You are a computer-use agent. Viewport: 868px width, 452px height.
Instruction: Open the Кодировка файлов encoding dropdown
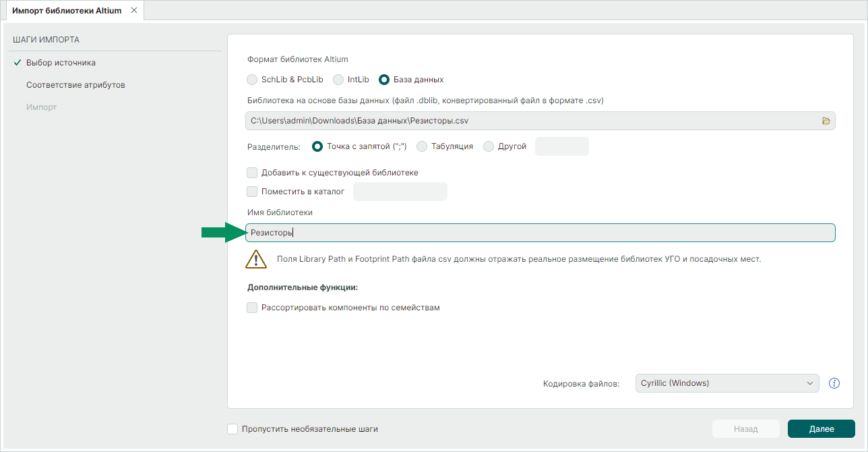[x=726, y=383]
